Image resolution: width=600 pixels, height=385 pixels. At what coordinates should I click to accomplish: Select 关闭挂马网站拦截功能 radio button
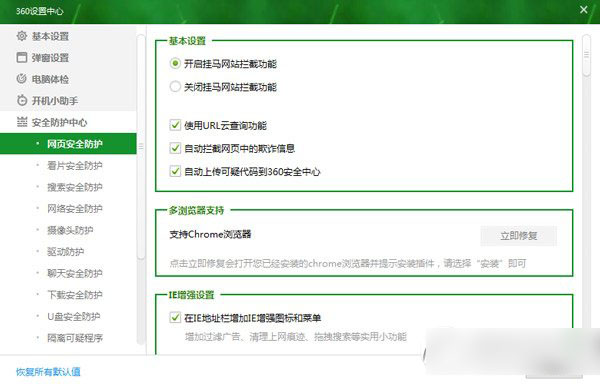175,86
